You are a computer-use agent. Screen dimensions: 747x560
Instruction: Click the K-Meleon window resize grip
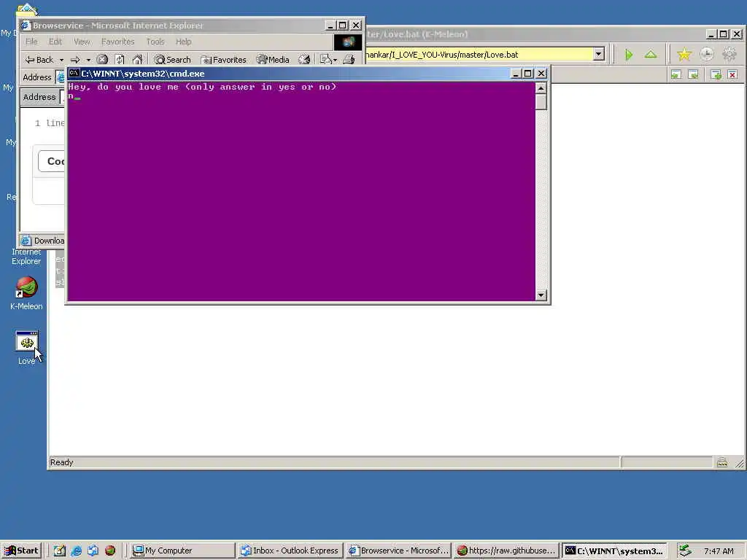coord(740,463)
